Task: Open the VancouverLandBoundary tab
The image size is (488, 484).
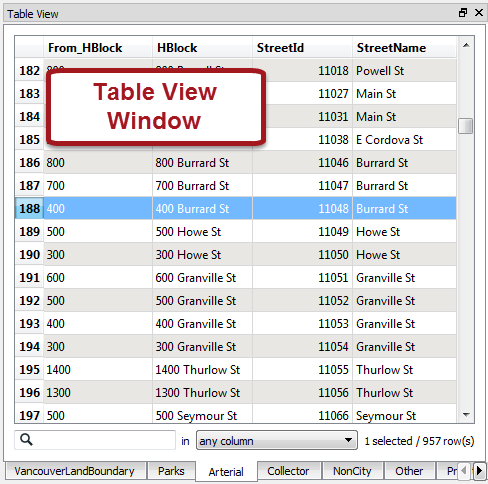Action: point(75,471)
